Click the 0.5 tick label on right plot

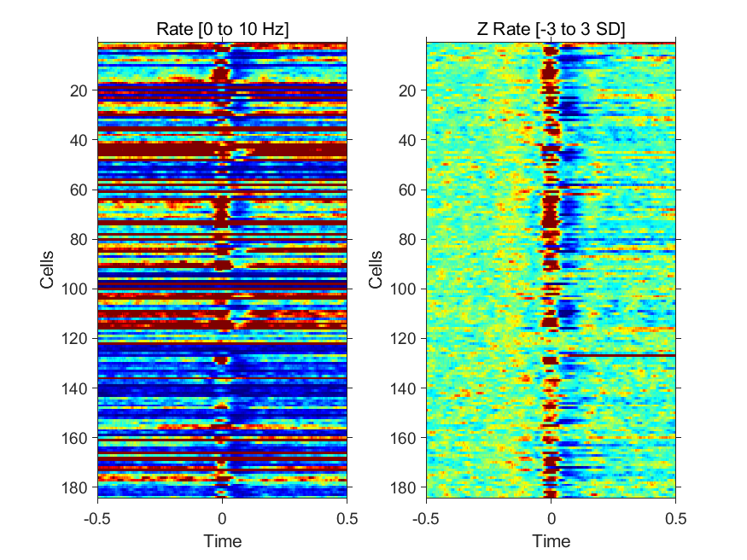675,518
